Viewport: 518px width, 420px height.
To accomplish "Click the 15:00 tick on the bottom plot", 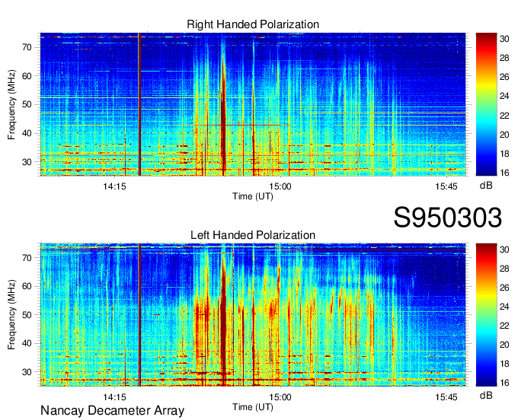I will click(280, 397).
